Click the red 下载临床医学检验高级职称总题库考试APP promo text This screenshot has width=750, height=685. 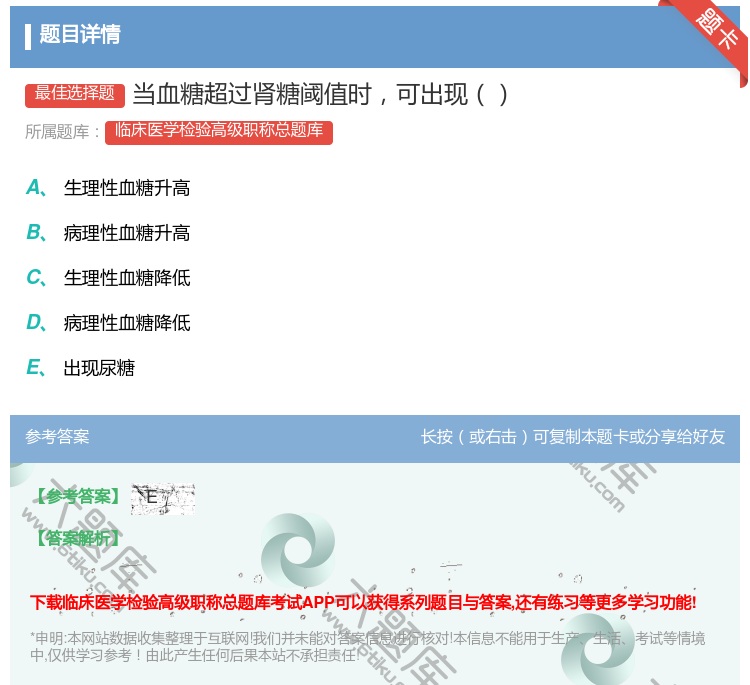coord(363,602)
